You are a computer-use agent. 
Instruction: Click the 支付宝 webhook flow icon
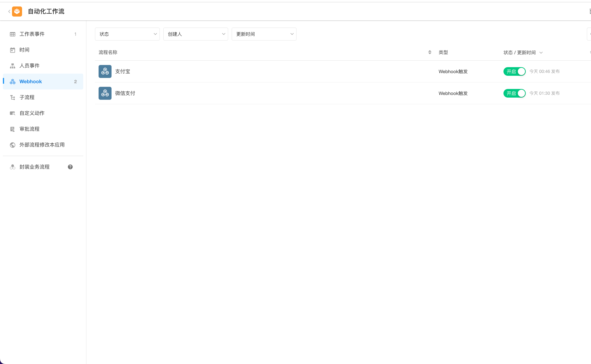point(105,71)
